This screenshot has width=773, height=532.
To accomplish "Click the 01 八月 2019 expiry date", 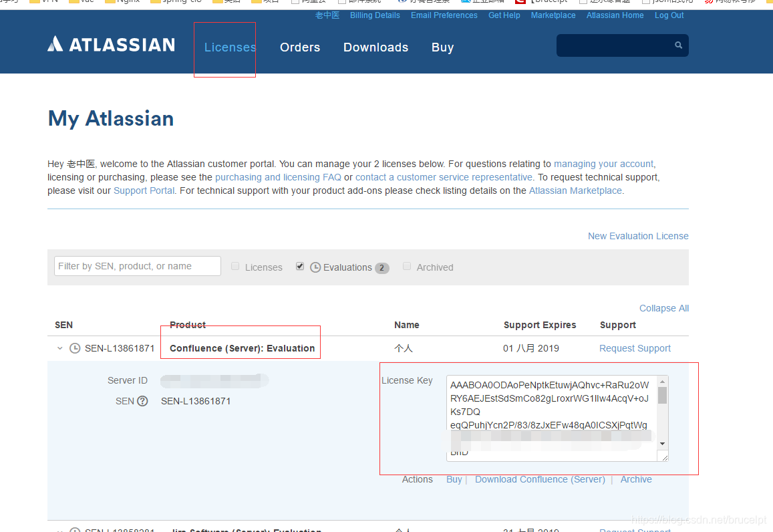I will 531,348.
